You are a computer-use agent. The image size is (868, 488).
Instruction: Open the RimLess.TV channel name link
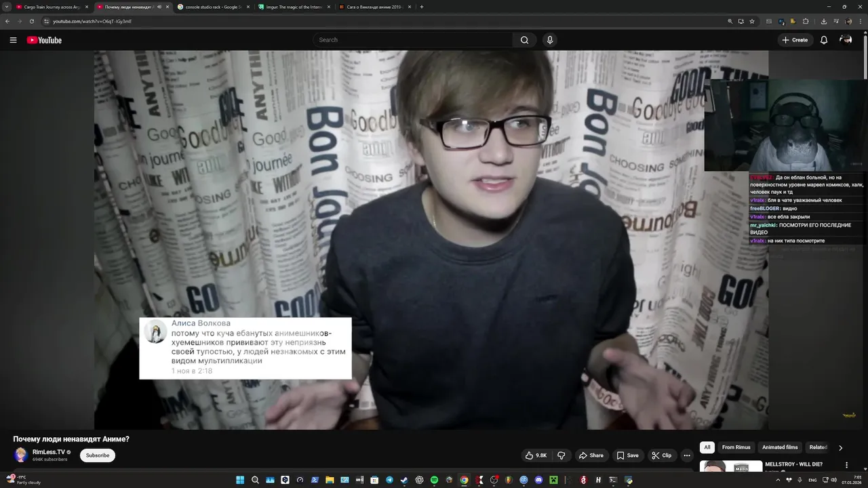(x=49, y=452)
